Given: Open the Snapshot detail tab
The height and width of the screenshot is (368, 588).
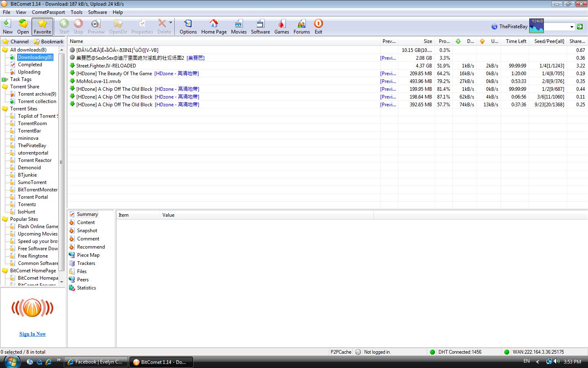Looking at the screenshot, I should 87,231.
